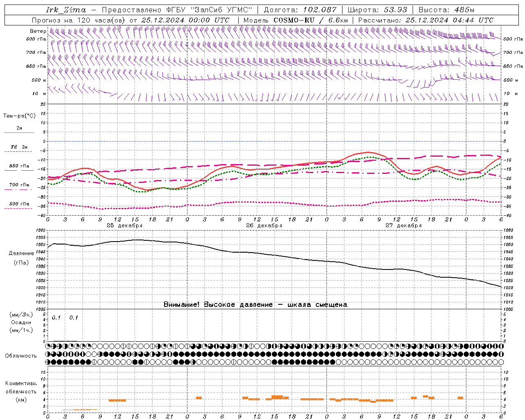Click the 'Модель COSMO-RU / 6.6км' label

(296, 20)
